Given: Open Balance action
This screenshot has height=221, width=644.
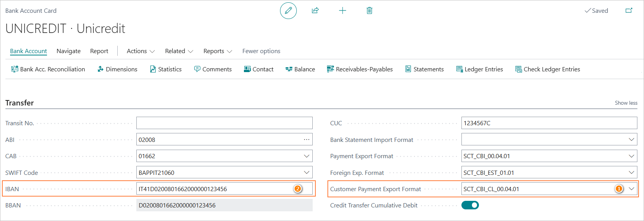Looking at the screenshot, I should (x=300, y=69).
